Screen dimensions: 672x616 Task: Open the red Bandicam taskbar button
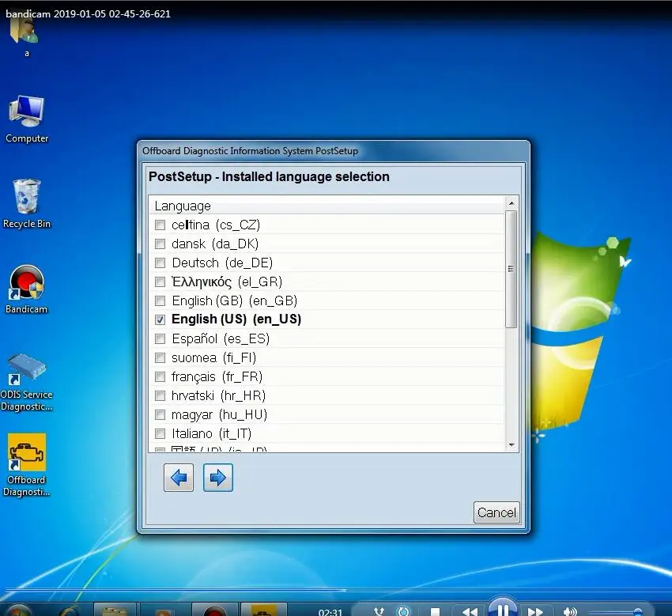click(x=215, y=610)
